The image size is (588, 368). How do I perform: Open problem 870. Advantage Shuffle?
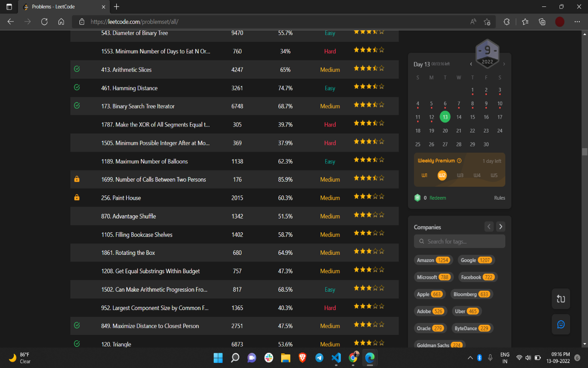(x=129, y=216)
